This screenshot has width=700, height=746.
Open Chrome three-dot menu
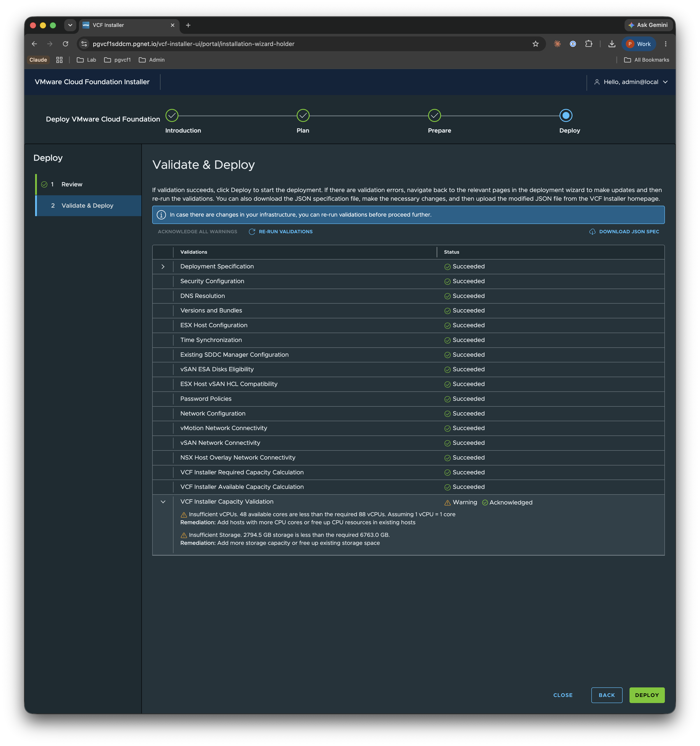pos(666,44)
